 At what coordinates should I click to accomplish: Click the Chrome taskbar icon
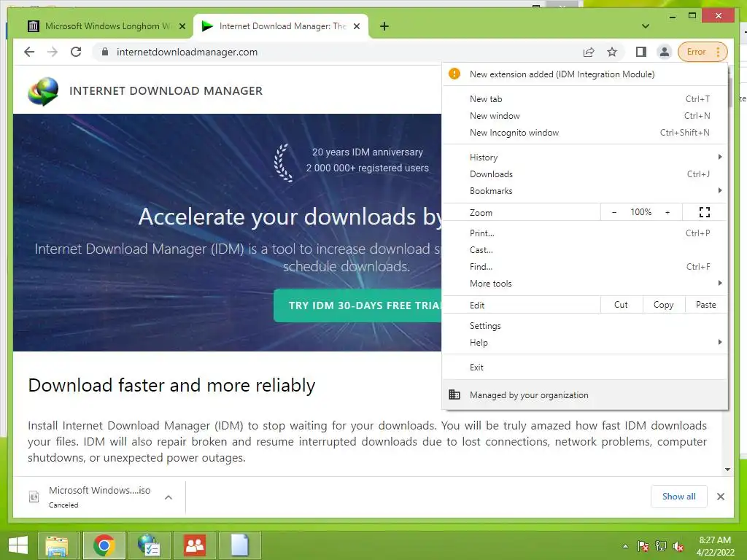point(104,545)
